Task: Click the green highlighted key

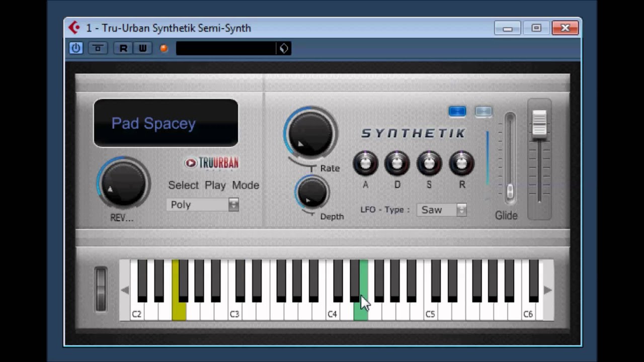Action: point(360,312)
